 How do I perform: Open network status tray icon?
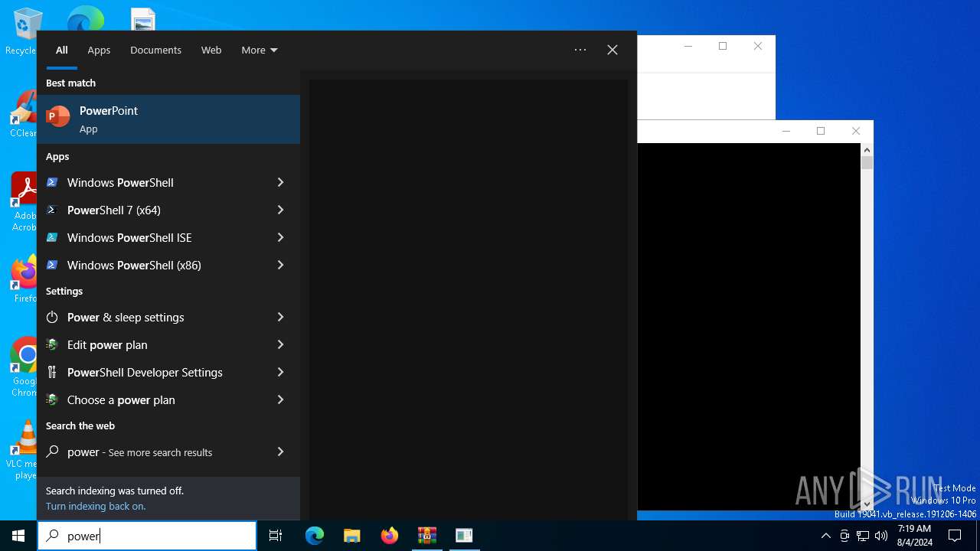click(x=863, y=536)
